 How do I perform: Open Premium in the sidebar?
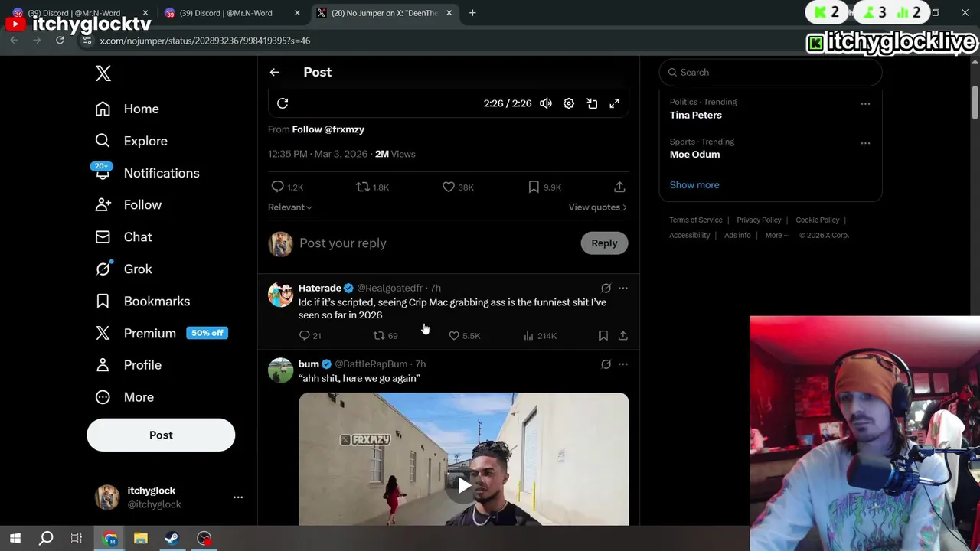point(161,333)
